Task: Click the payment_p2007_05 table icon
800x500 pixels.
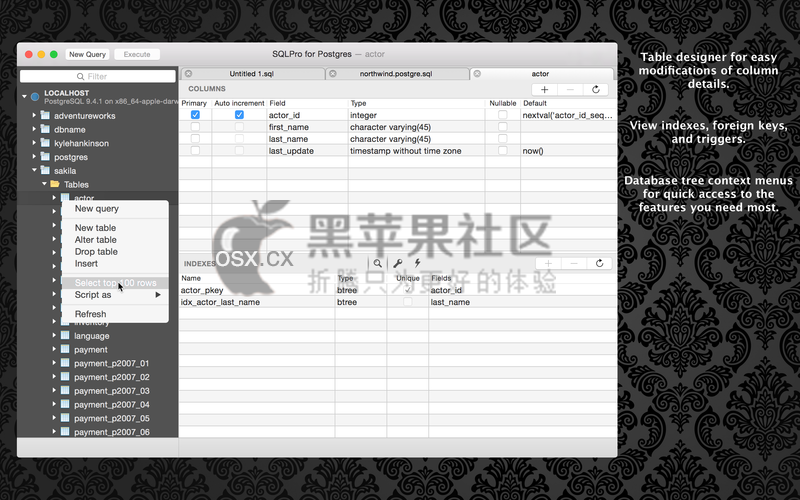Action: pos(65,418)
